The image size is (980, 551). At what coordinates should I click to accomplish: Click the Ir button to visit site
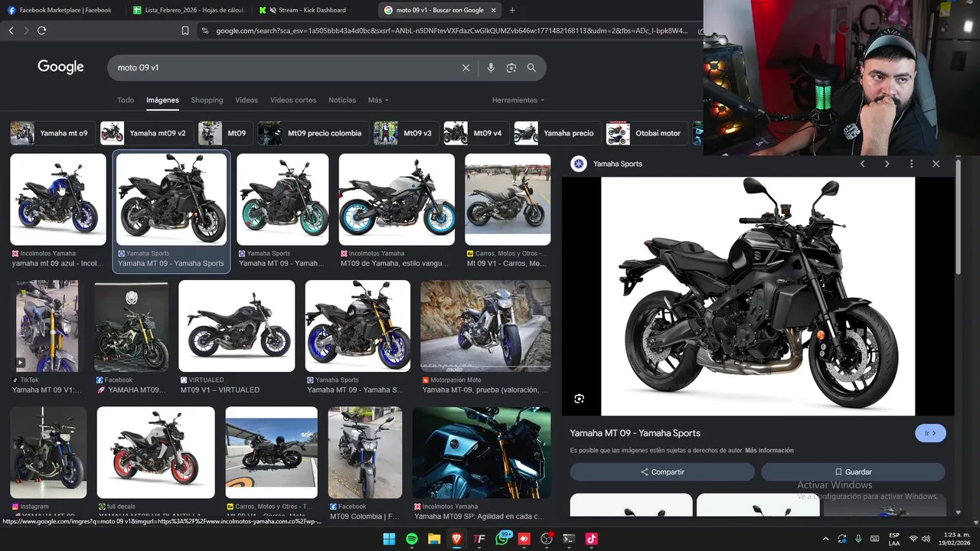coord(930,433)
